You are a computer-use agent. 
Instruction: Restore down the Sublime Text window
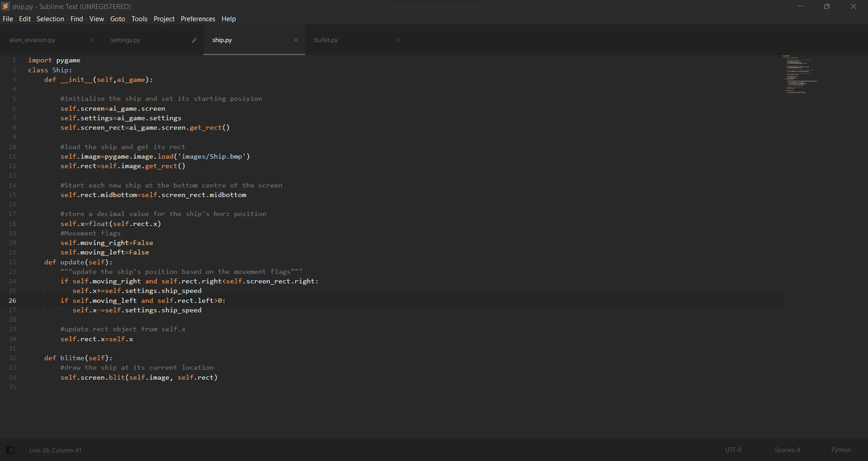(x=827, y=7)
